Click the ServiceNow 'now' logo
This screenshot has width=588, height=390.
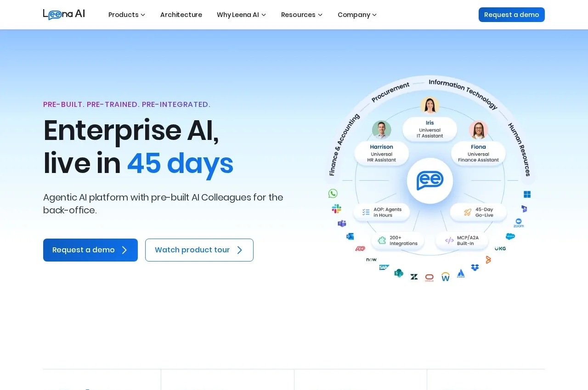point(372,260)
